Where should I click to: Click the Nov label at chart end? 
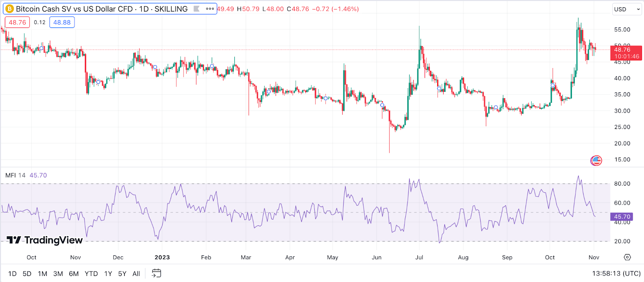point(594,257)
